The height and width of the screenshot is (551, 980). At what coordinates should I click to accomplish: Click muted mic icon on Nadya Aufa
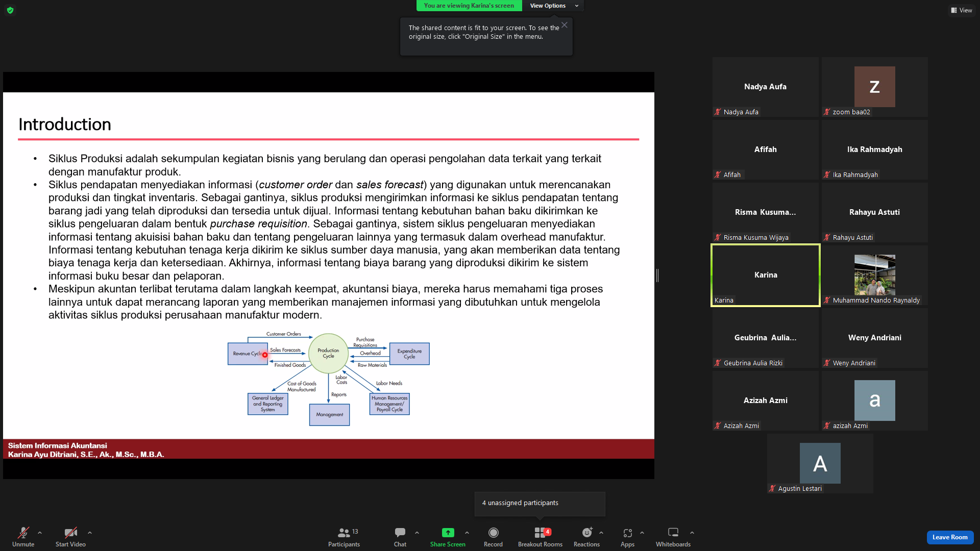(718, 112)
